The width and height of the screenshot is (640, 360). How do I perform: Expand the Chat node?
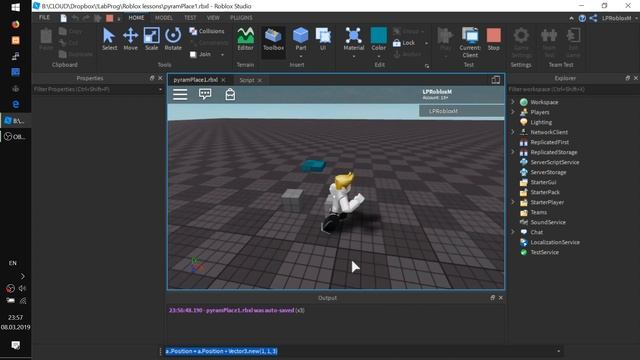[x=513, y=232]
